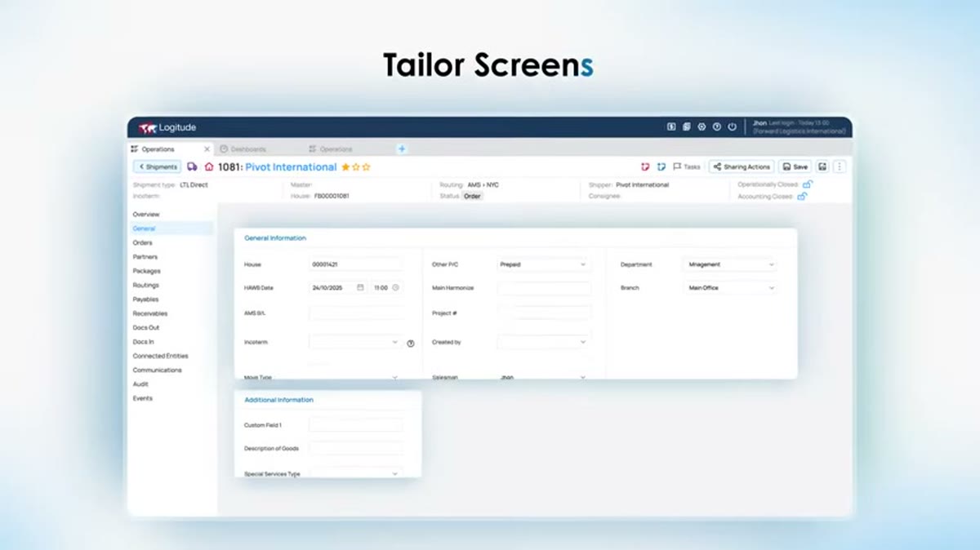Open Communications in the side menu
The height and width of the screenshot is (550, 980).
(158, 370)
